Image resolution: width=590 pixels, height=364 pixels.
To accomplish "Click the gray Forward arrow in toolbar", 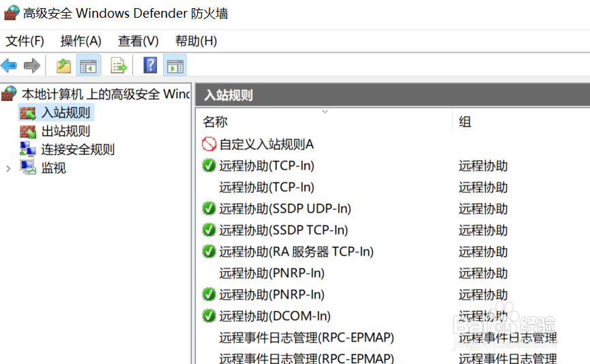I will click(31, 66).
